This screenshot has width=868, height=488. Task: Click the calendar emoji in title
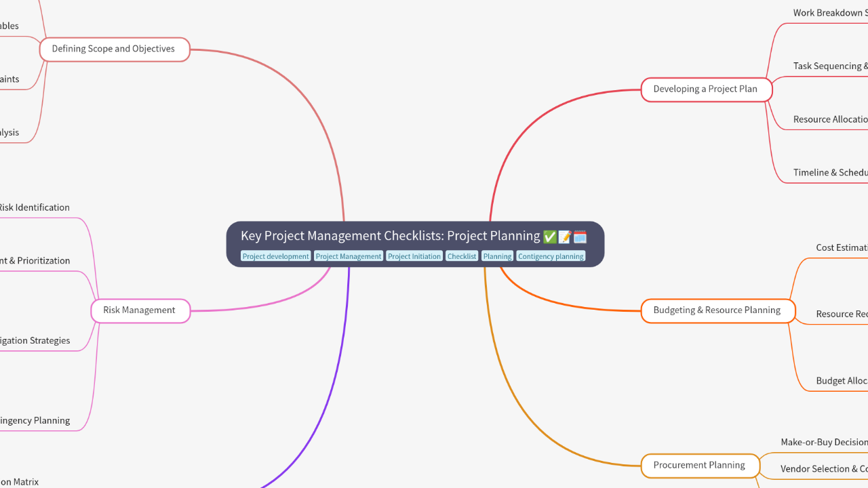coord(580,237)
